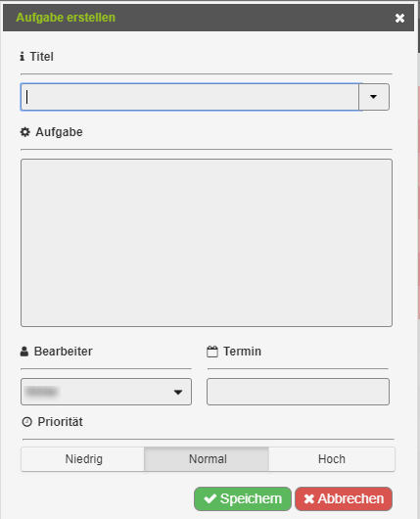Click the calendar icon beside Termin
Image resolution: width=420 pixels, height=519 pixels.
tap(212, 352)
